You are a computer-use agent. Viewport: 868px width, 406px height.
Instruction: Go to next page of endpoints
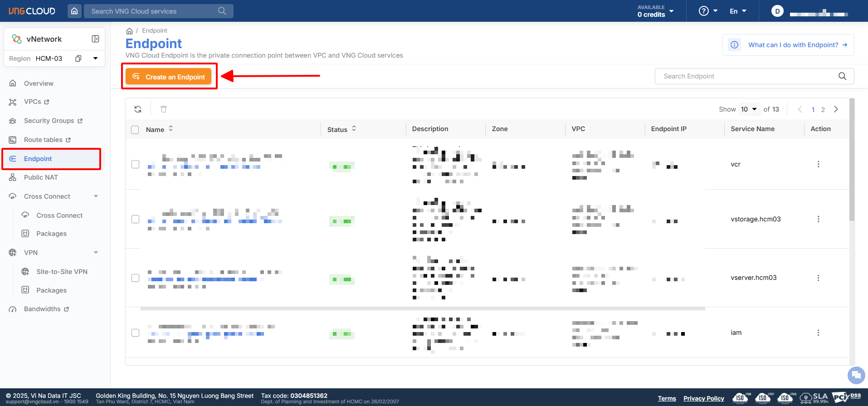(x=836, y=109)
